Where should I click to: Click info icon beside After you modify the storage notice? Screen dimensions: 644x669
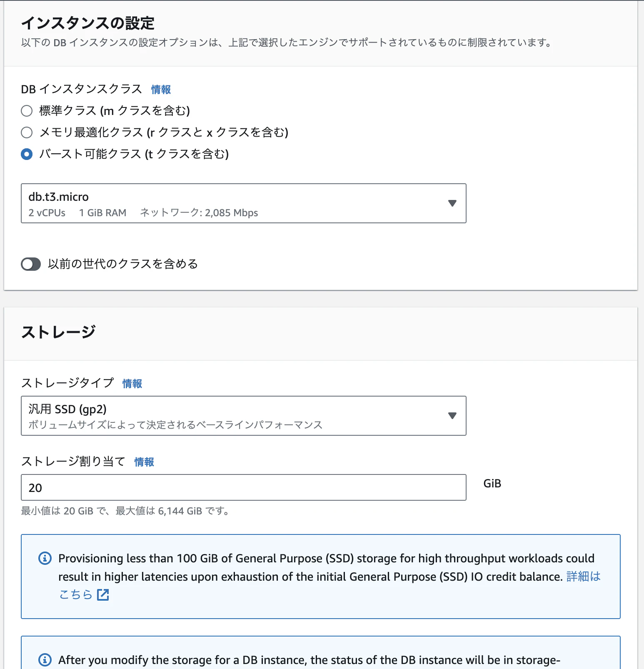pos(45,659)
